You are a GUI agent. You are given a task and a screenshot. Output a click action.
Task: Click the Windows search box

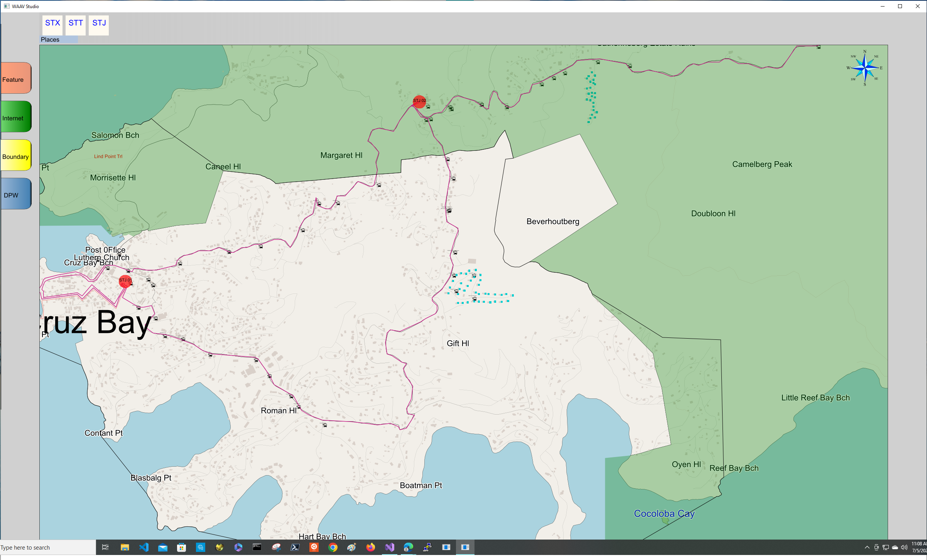(46, 547)
